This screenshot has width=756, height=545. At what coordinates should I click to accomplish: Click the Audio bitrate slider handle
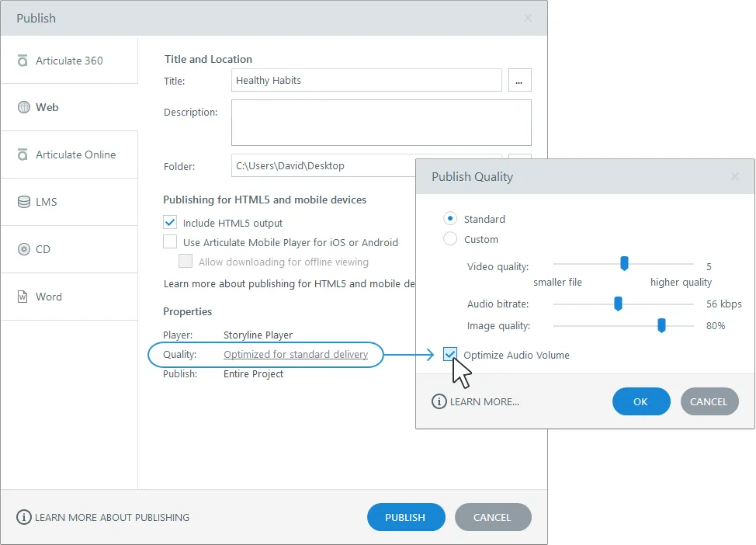(618, 304)
